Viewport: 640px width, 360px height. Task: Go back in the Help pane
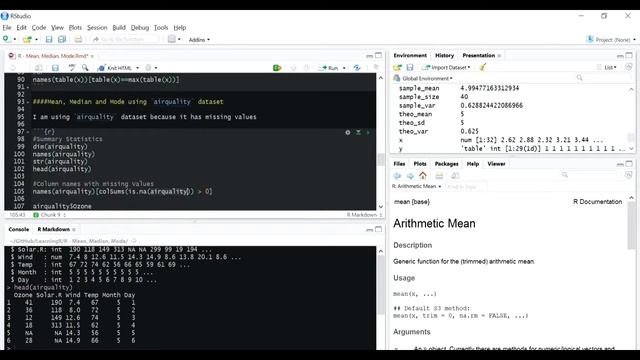point(397,176)
